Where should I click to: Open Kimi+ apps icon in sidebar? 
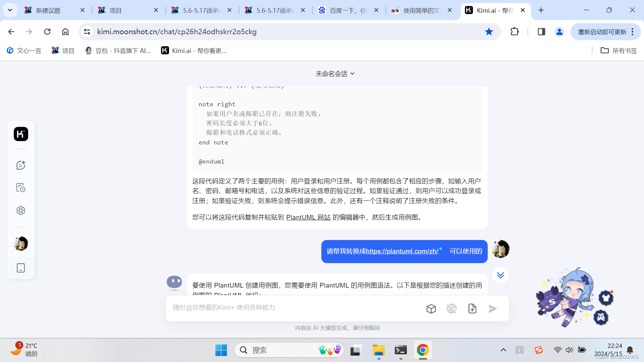[x=21, y=210]
